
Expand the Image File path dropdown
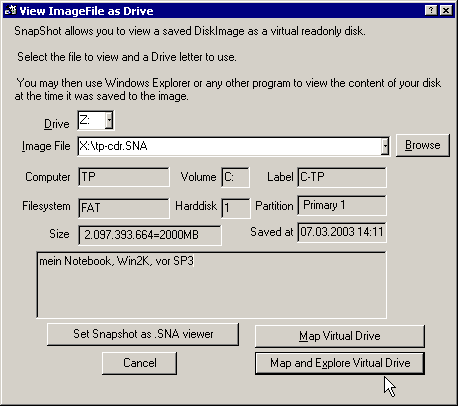(385, 146)
